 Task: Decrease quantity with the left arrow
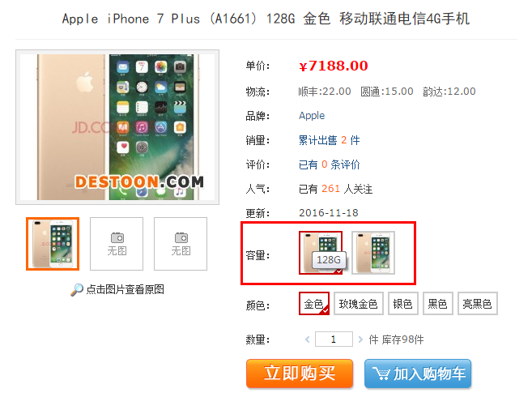click(x=308, y=339)
